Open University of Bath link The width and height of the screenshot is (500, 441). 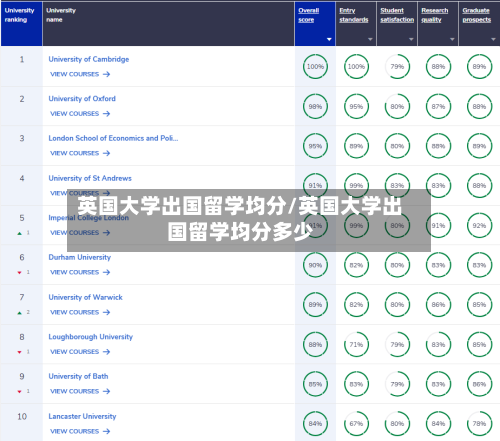[78, 376]
